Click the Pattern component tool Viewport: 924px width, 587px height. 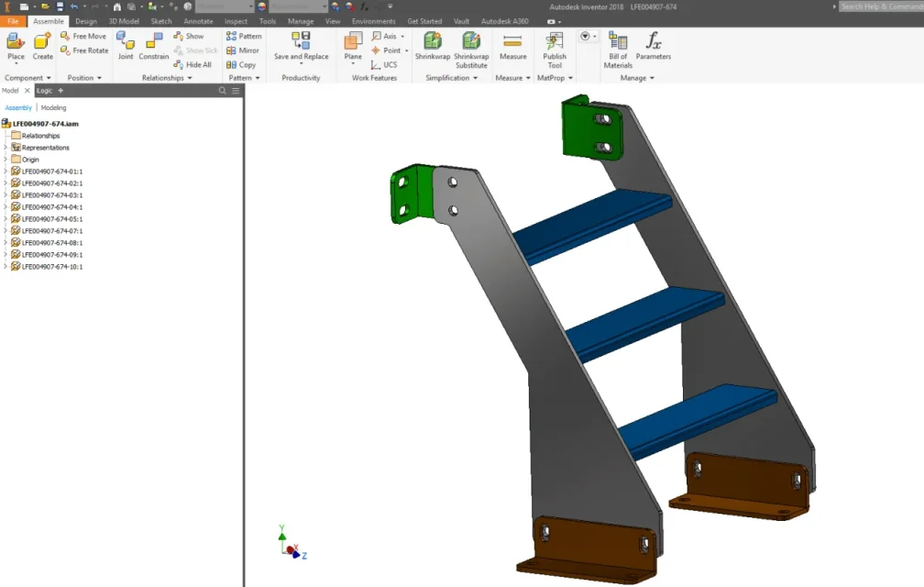click(x=244, y=36)
